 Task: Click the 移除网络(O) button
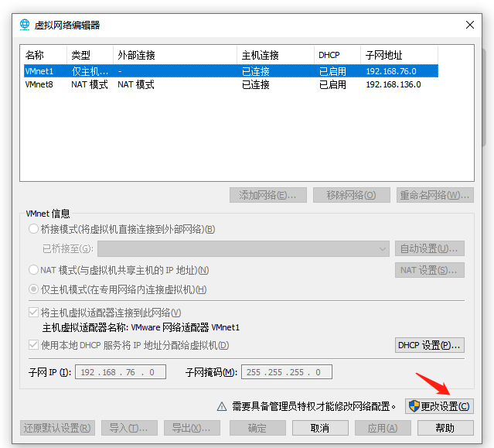coord(352,195)
